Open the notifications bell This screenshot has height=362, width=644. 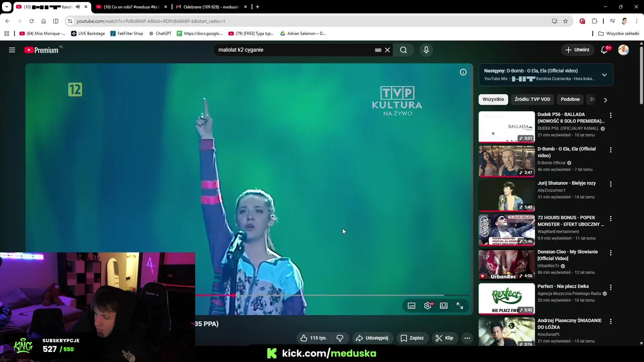pos(604,50)
